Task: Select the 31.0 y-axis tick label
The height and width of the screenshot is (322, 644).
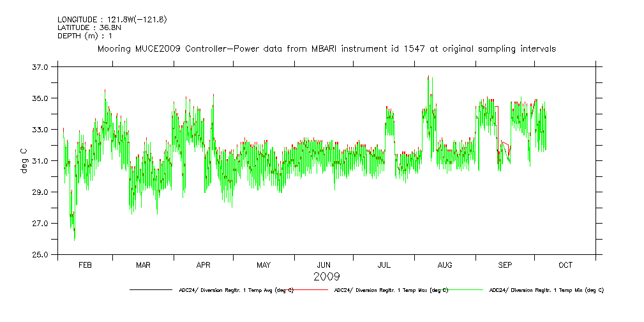Action: (x=40, y=161)
